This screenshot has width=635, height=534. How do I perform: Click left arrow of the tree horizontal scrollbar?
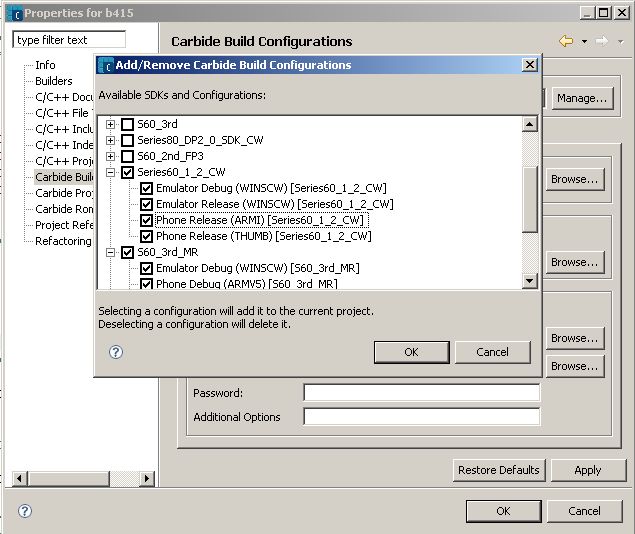click(19, 479)
